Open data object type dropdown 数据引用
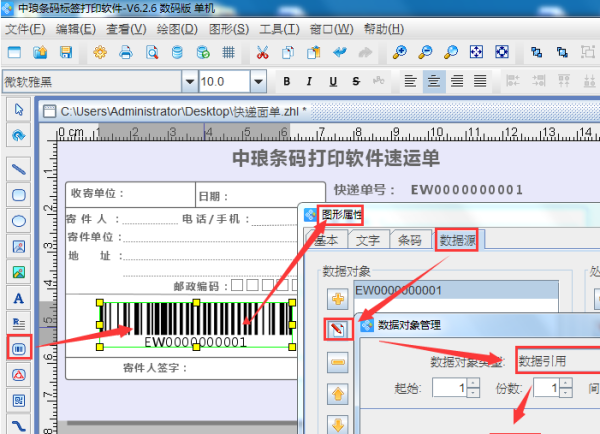The height and width of the screenshot is (434, 600). [x=556, y=361]
